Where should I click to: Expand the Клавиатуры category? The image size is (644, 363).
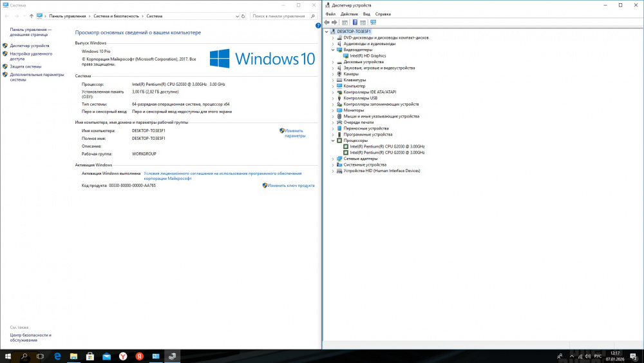333,80
